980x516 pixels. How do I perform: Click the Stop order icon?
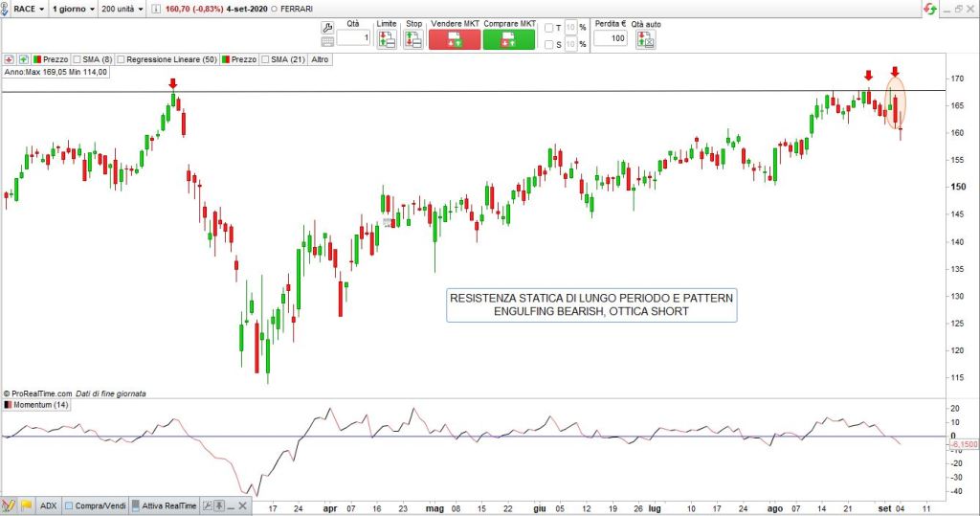coord(412,39)
